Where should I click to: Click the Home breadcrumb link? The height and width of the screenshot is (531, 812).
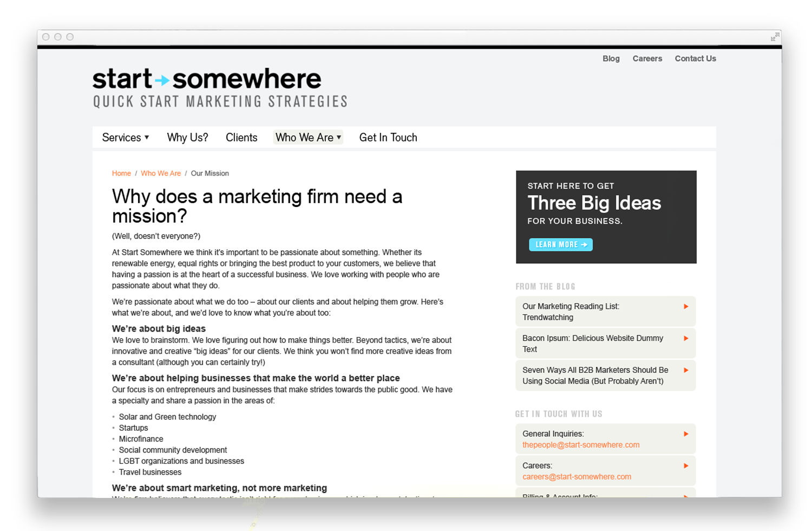click(121, 173)
